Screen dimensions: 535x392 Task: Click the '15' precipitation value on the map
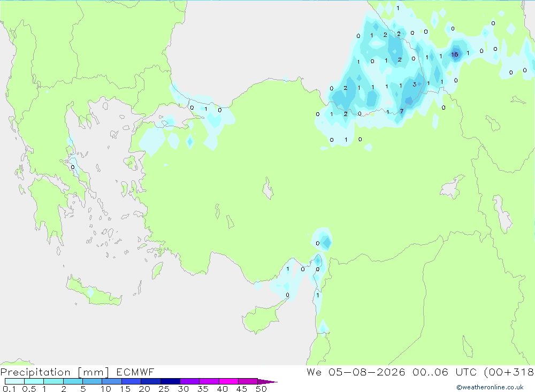(454, 55)
